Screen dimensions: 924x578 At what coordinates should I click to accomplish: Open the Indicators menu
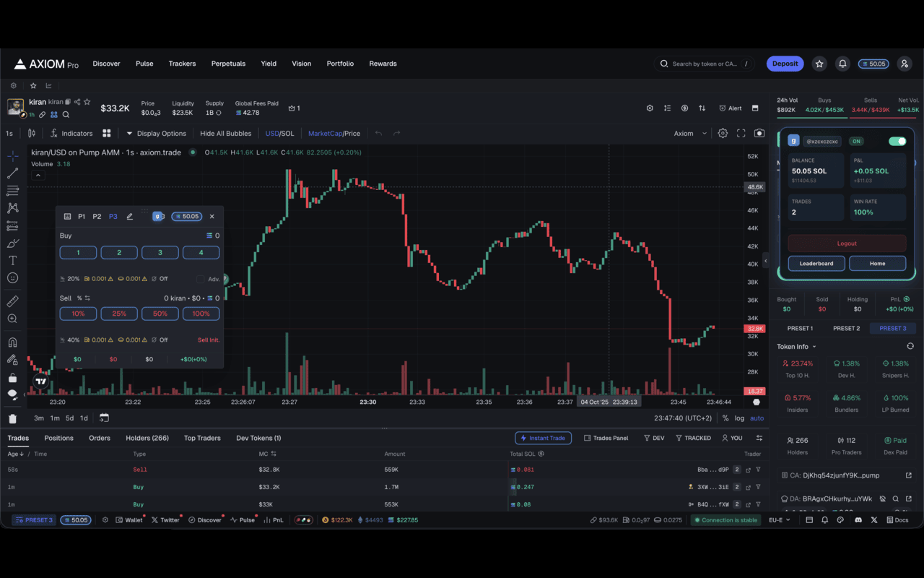71,133
